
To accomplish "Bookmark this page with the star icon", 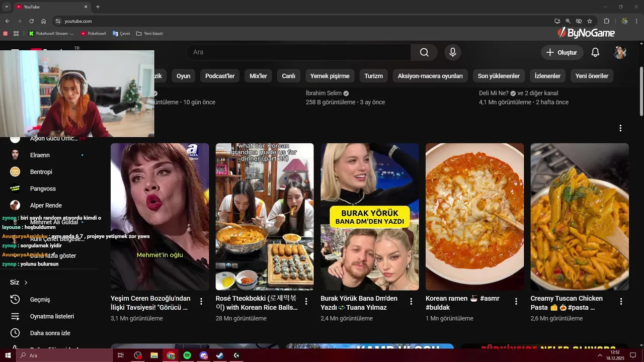I will coord(590,21).
